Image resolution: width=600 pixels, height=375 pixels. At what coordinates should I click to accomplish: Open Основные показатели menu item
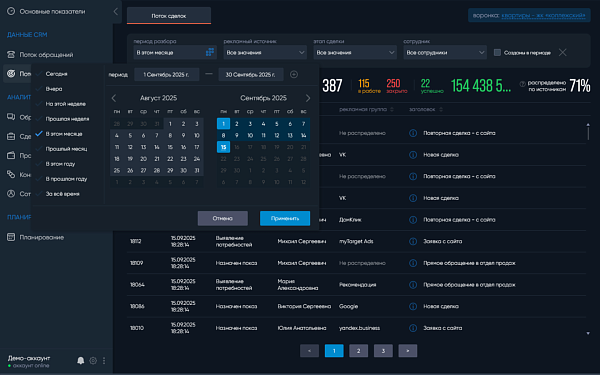pos(52,11)
